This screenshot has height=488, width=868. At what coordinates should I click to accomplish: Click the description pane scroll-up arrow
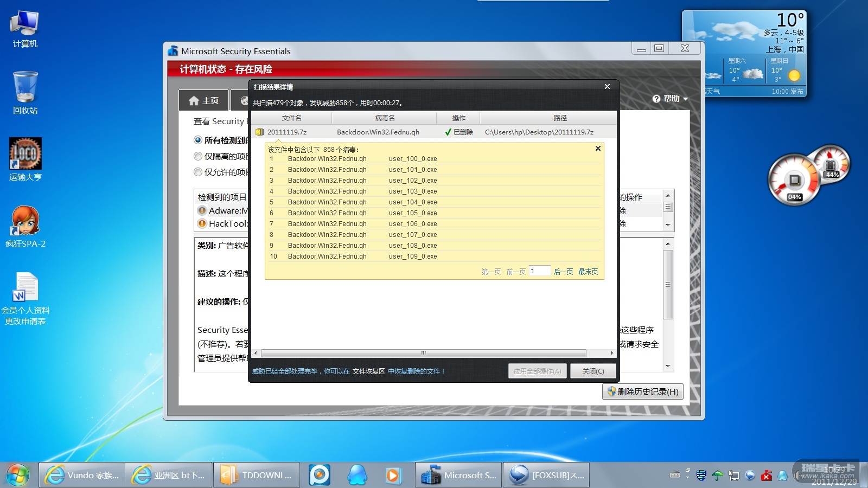tap(668, 244)
